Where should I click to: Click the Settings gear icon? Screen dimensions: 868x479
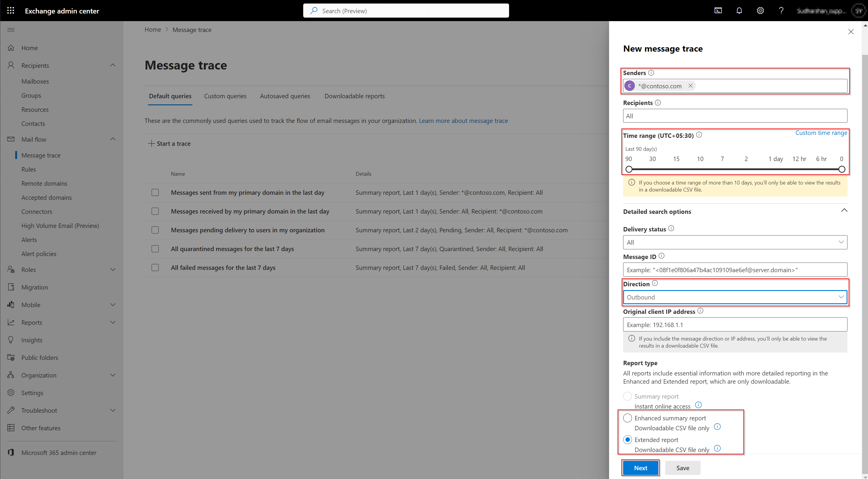(759, 10)
